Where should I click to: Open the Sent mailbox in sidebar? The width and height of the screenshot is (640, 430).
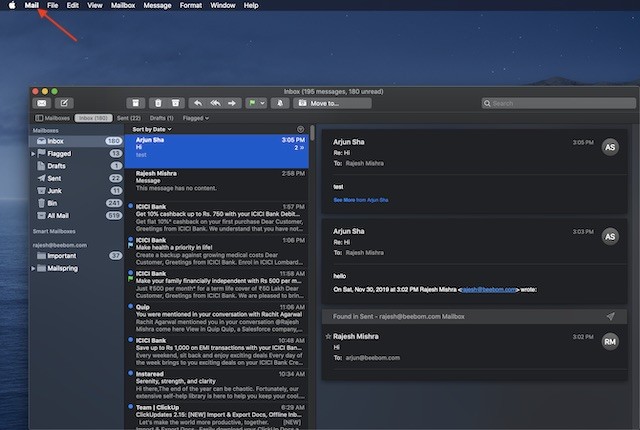click(x=76, y=178)
